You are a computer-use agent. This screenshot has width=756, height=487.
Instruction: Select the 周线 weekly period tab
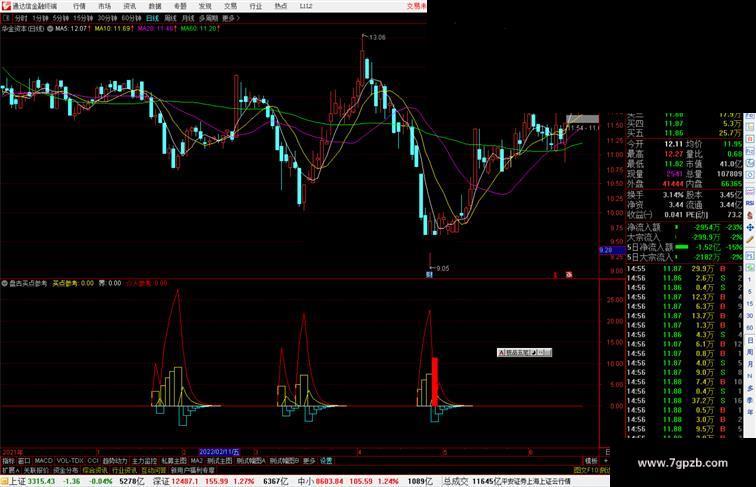[x=170, y=18]
